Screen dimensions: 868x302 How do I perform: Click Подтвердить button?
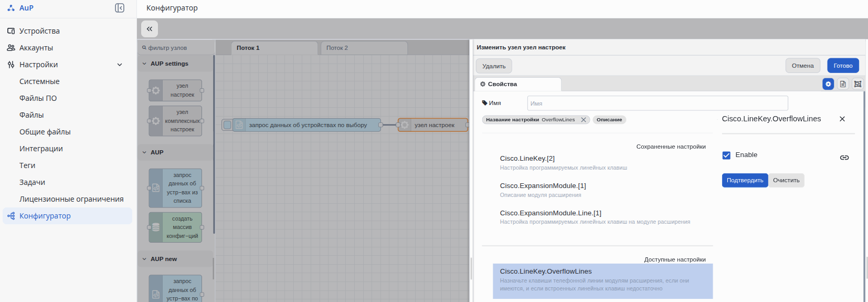pyautogui.click(x=745, y=180)
